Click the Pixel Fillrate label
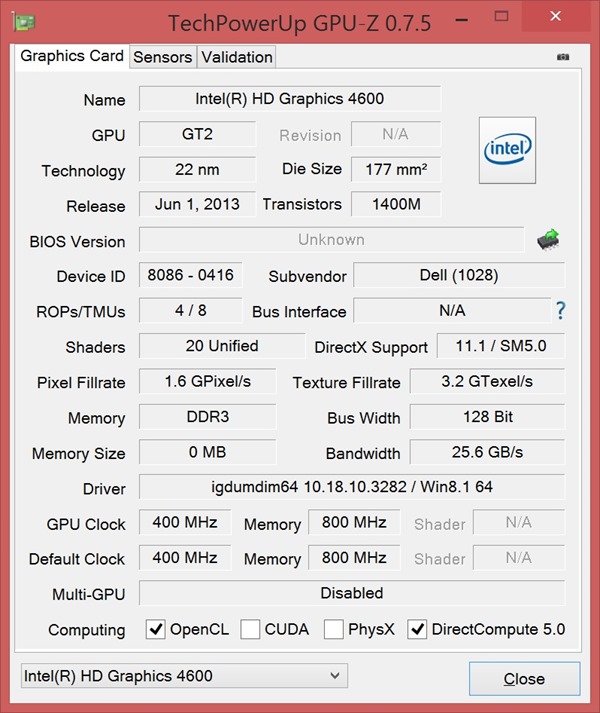Viewport: 600px width, 713px height. click(81, 383)
